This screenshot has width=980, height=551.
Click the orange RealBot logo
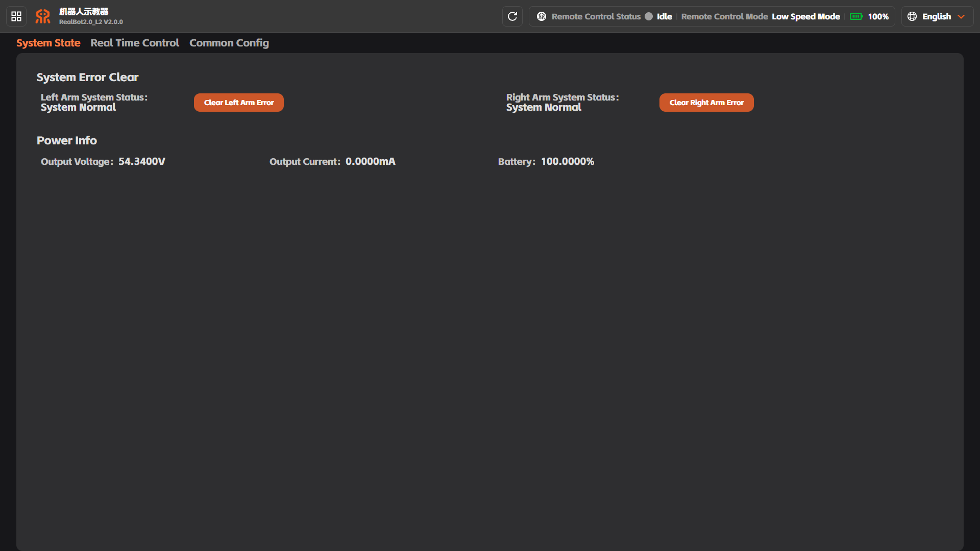pos(43,16)
